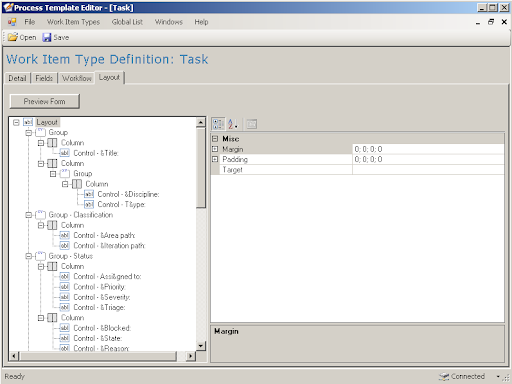Viewport: 512px width, 384px height.
Task: Open dropdown arrow next to Connected
Action: point(498,377)
